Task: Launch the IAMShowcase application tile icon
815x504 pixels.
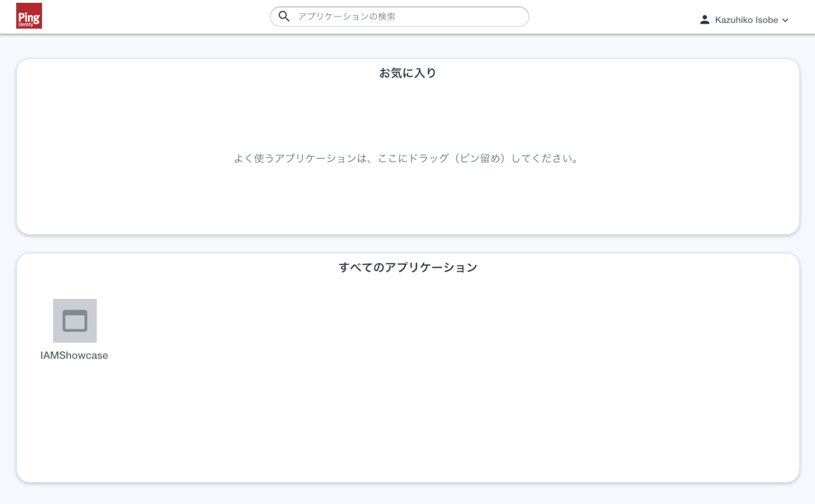Action: point(75,321)
